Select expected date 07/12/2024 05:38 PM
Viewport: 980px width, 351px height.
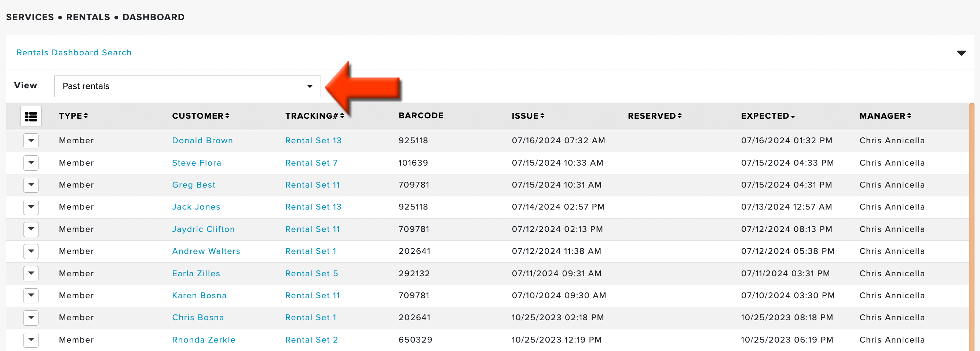point(787,251)
